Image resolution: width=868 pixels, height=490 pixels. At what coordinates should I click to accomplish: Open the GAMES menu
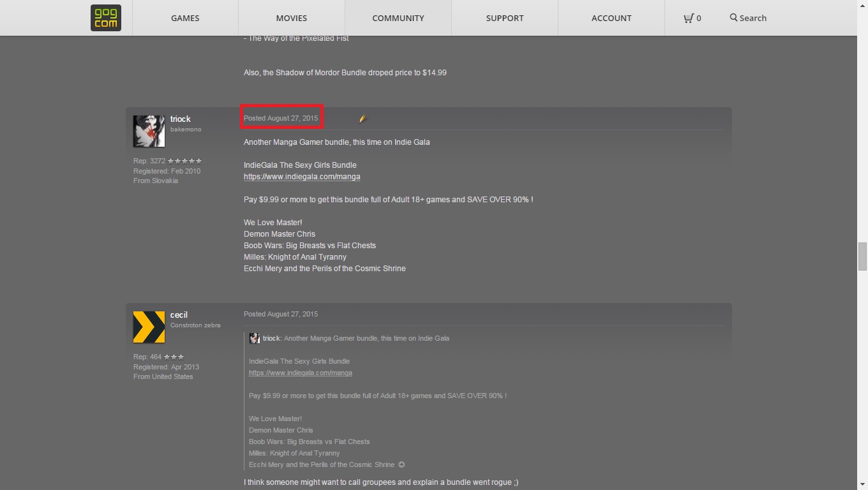185,18
